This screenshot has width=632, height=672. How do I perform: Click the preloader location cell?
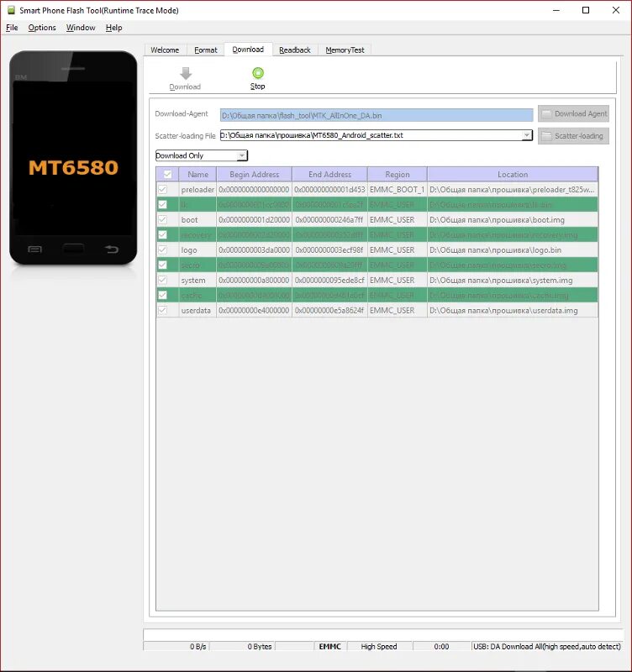pyautogui.click(x=513, y=190)
